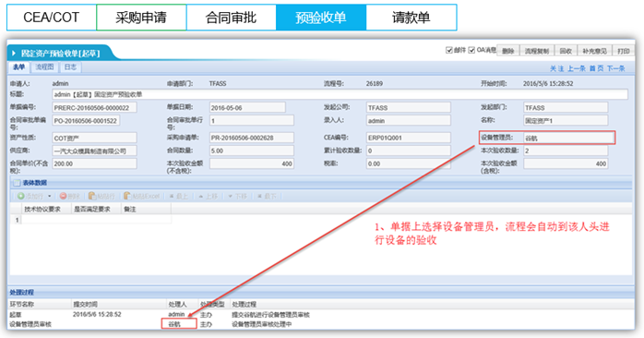Click the top 删除 button
The width and height of the screenshot is (644, 338).
click(x=508, y=51)
